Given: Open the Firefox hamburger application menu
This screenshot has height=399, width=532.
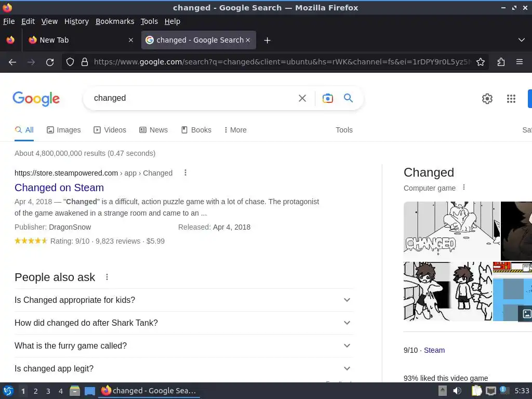Looking at the screenshot, I should pyautogui.click(x=520, y=62).
